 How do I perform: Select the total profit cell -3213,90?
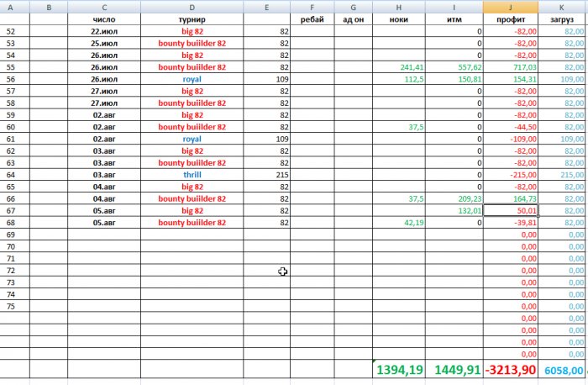[x=511, y=369]
